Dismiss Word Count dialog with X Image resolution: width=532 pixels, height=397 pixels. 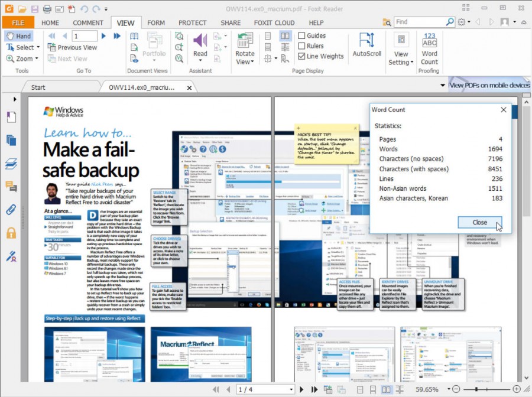[504, 109]
